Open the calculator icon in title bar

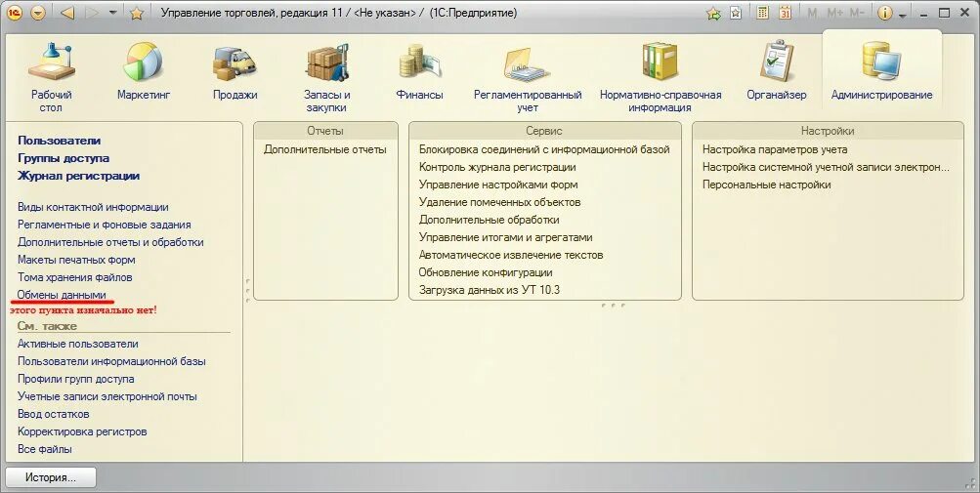(762, 13)
